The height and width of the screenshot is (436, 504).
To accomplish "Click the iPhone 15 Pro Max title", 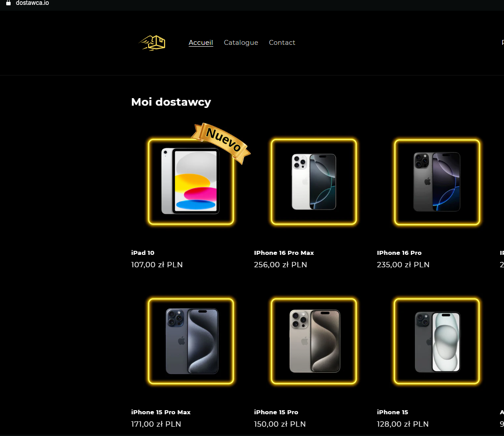I will (161, 412).
